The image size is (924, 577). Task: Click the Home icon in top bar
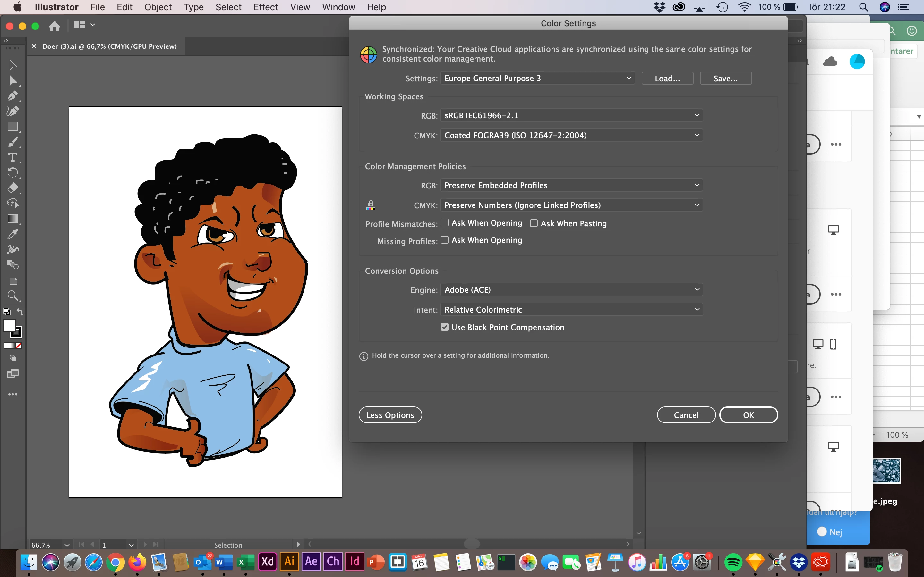[x=55, y=26]
